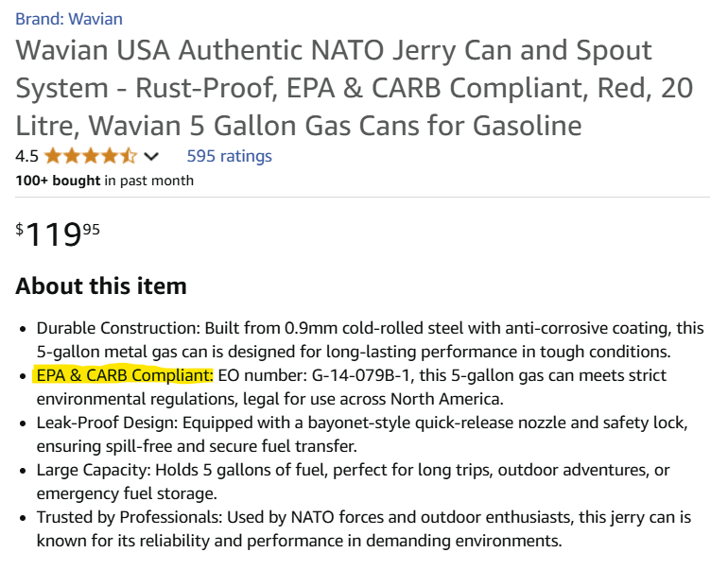The height and width of the screenshot is (570, 728).
Task: Click the Wavian USA product title
Action: point(355,88)
